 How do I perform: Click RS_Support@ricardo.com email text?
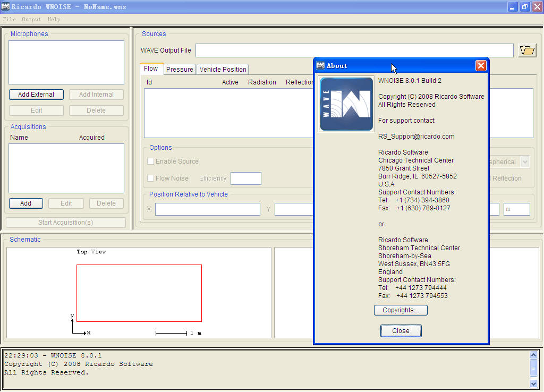416,137
